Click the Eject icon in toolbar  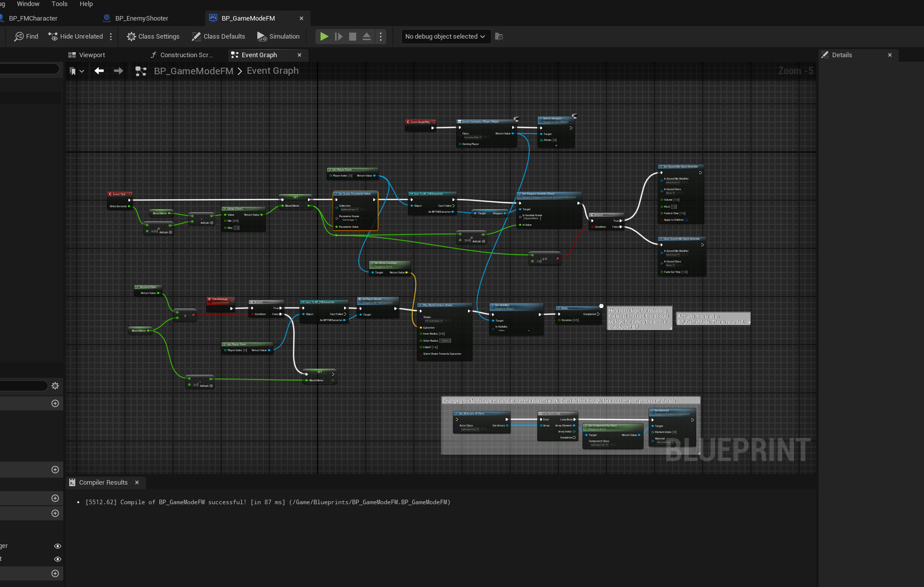click(x=367, y=37)
